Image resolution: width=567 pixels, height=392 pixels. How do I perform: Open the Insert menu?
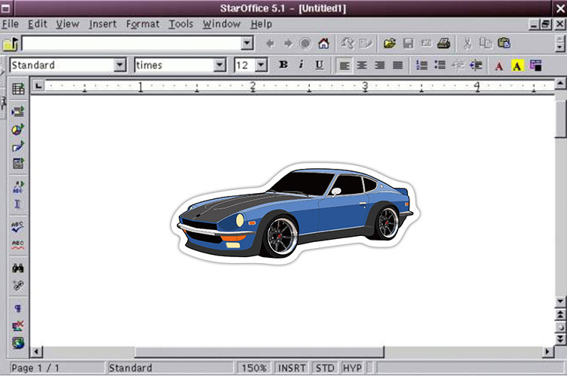[x=103, y=24]
